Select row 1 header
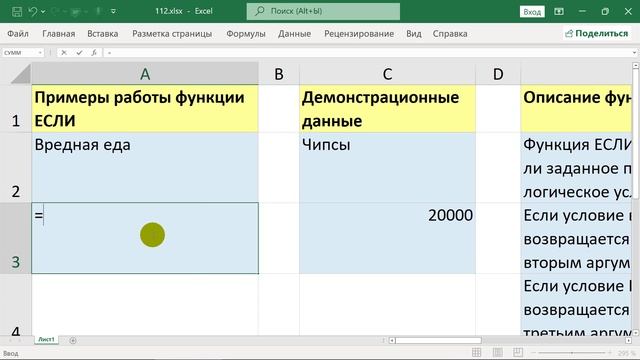 pos(16,109)
